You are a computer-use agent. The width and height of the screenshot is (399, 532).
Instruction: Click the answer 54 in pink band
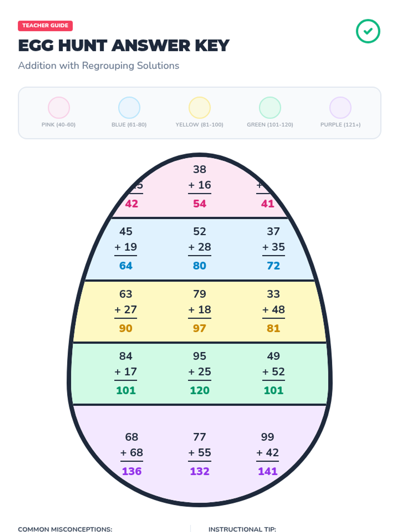point(199,203)
